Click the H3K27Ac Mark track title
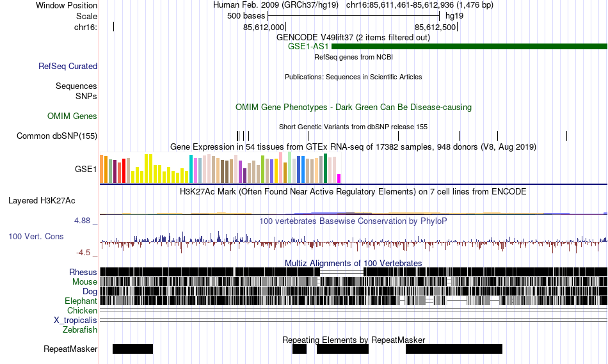 tap(353, 191)
